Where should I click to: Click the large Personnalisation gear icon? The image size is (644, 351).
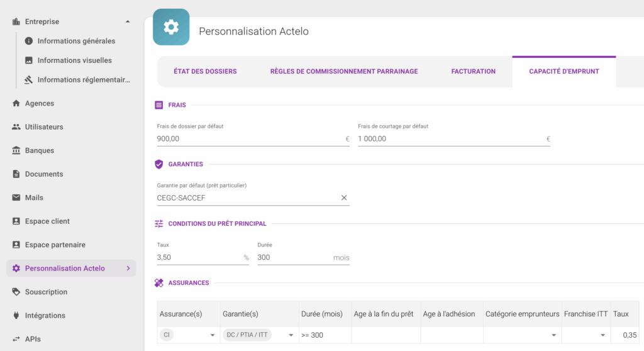pyautogui.click(x=171, y=27)
